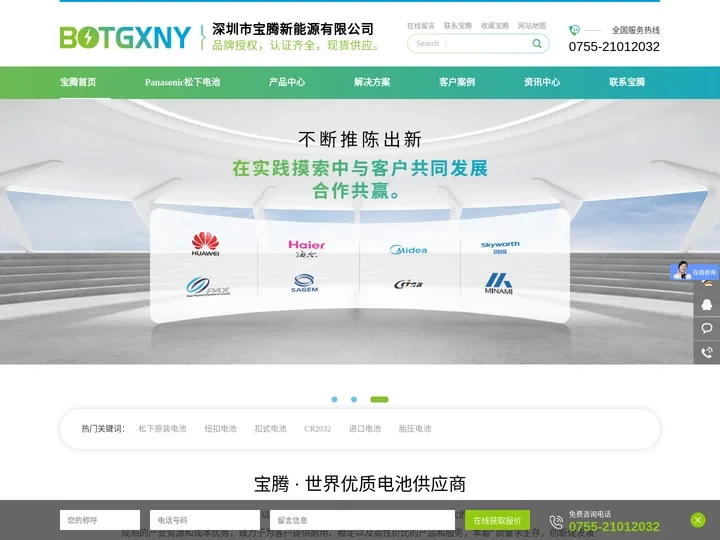Click keyword 进口电池
The height and width of the screenshot is (540, 720).
point(365,428)
